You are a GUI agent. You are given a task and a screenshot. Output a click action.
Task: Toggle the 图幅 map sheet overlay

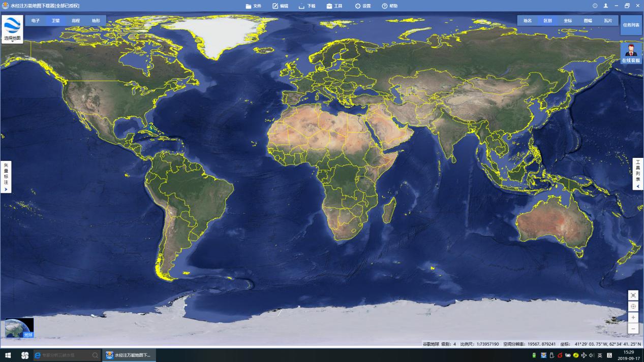tap(588, 21)
